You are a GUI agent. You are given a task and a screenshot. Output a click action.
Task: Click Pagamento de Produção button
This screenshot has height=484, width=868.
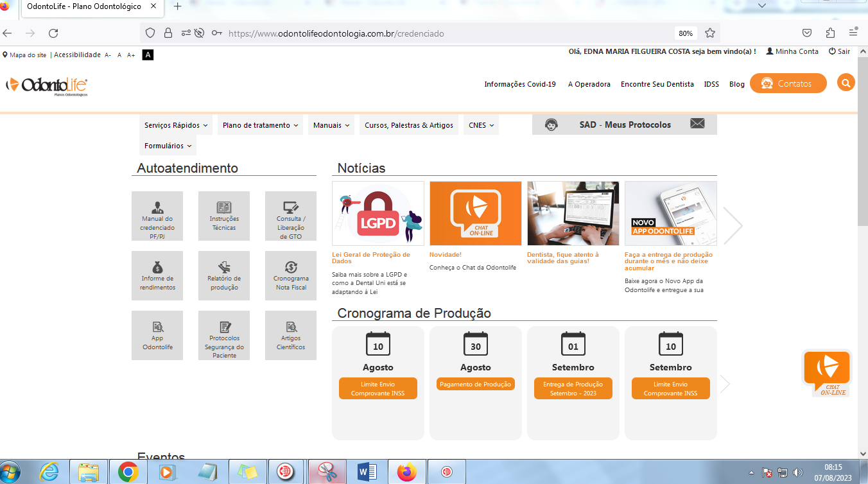(476, 385)
